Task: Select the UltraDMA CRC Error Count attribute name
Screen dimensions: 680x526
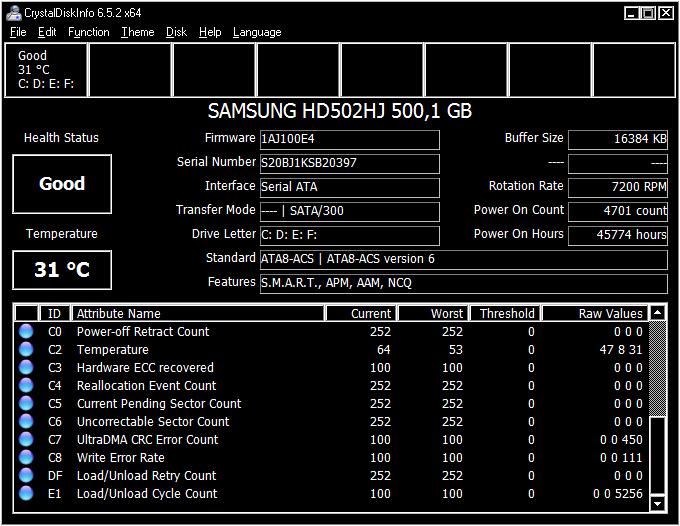Action: click(147, 440)
